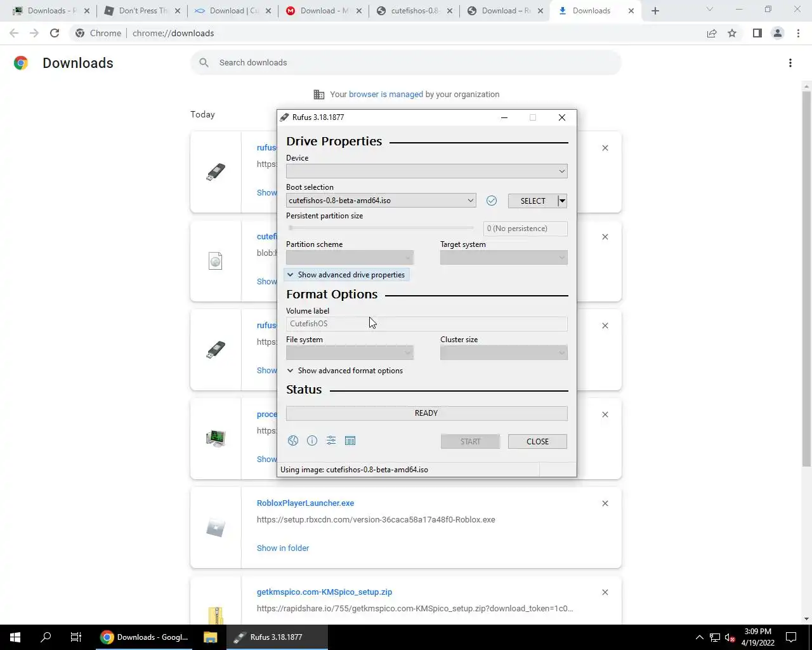Switch to the first Downloads - P tab
The image size is (812, 650).
[x=52, y=11]
